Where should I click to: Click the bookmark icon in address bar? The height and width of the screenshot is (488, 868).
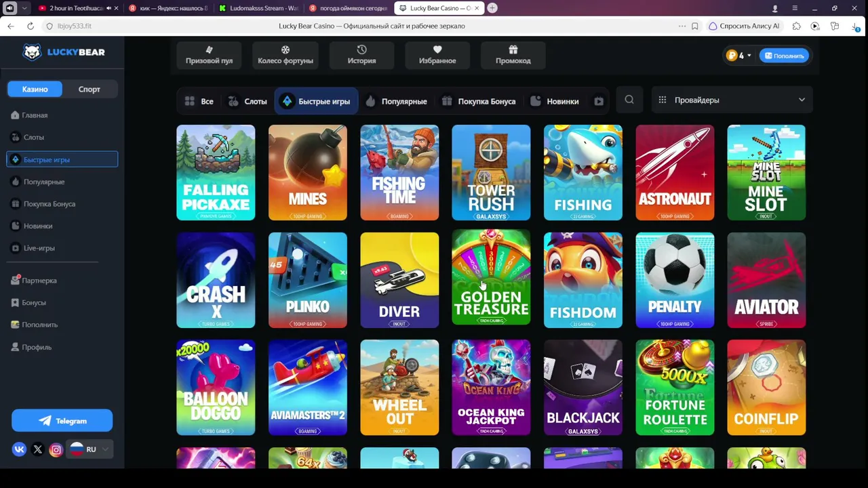[695, 26]
